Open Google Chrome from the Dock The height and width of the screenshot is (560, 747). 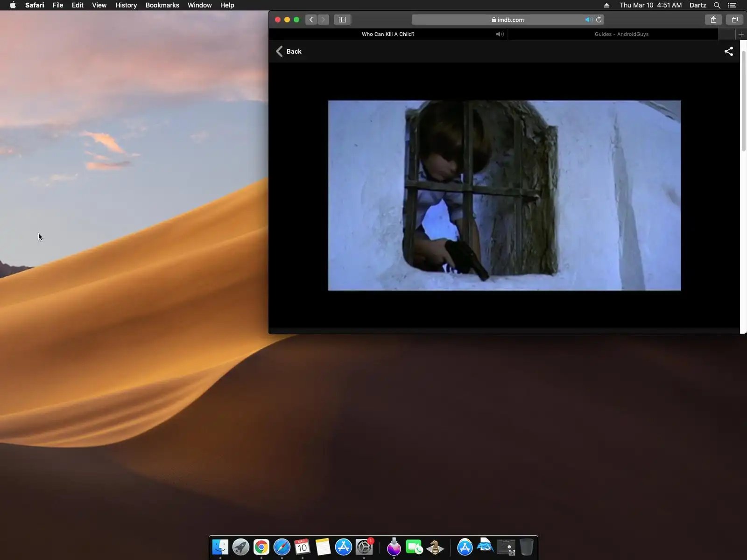(261, 547)
